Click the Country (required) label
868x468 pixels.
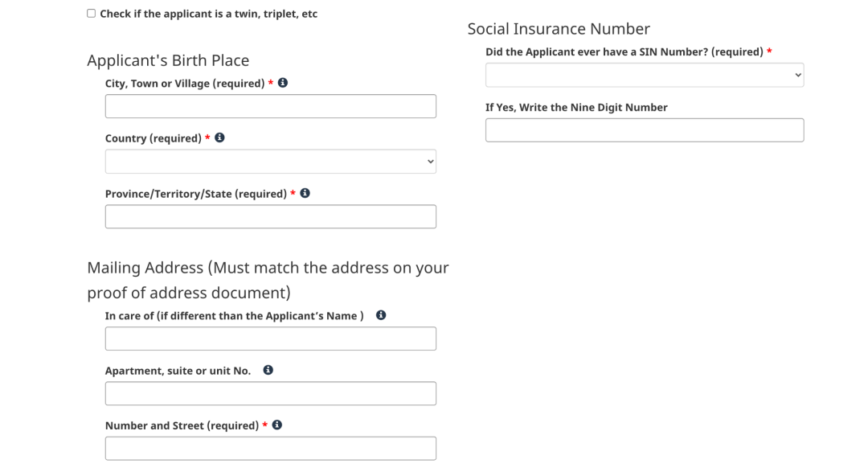(154, 138)
